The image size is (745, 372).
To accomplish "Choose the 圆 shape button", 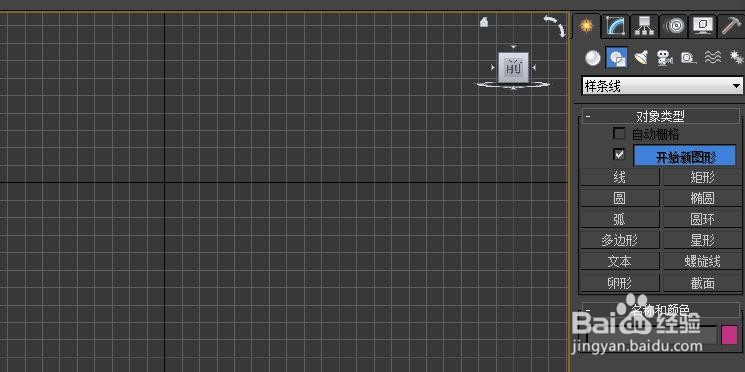I will pos(620,198).
